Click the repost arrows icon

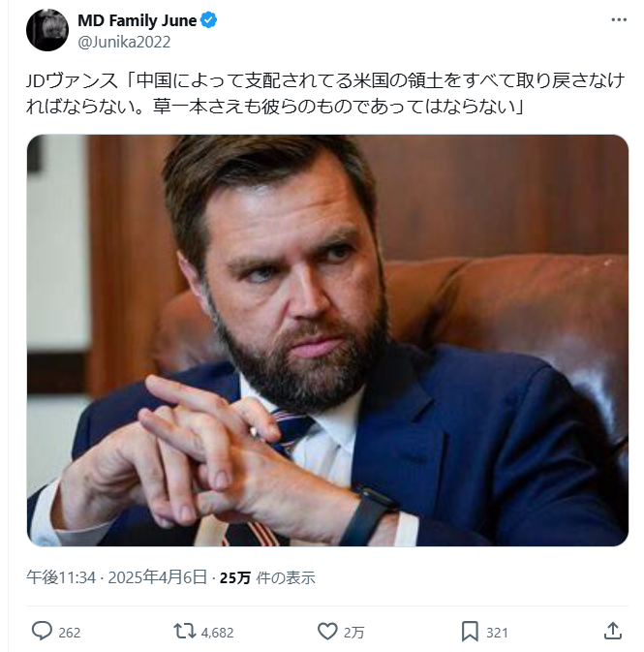(184, 632)
